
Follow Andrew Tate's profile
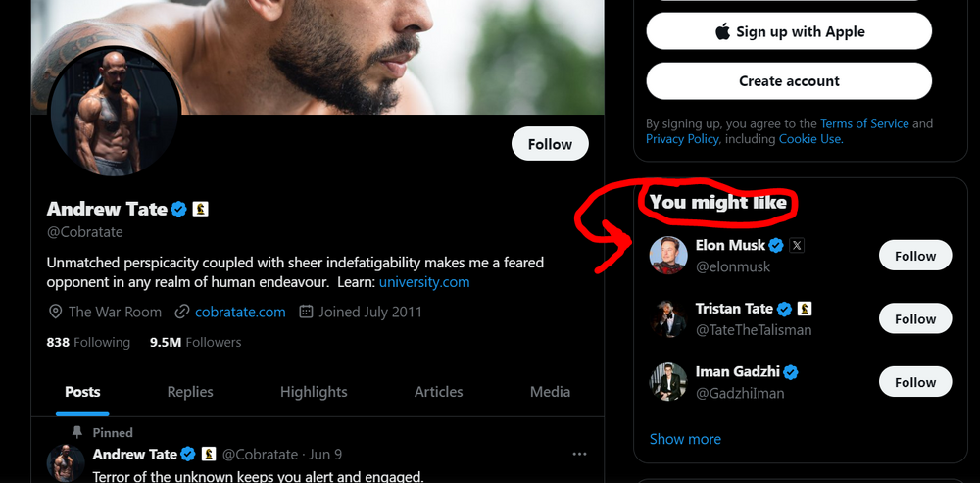click(x=550, y=144)
